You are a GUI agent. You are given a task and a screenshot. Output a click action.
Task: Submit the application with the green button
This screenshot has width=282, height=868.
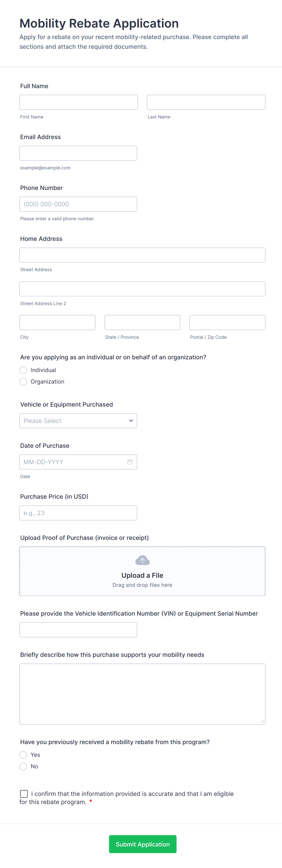pyautogui.click(x=142, y=844)
